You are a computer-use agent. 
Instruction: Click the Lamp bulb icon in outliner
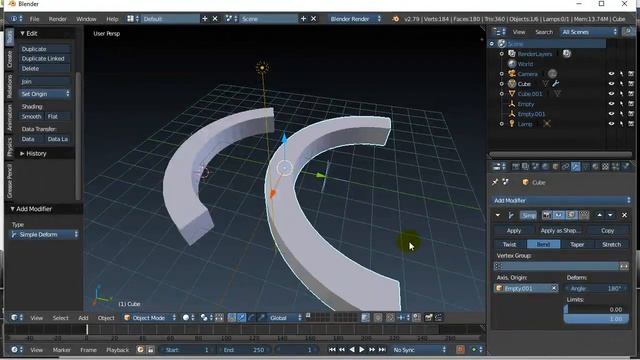[x=512, y=124]
